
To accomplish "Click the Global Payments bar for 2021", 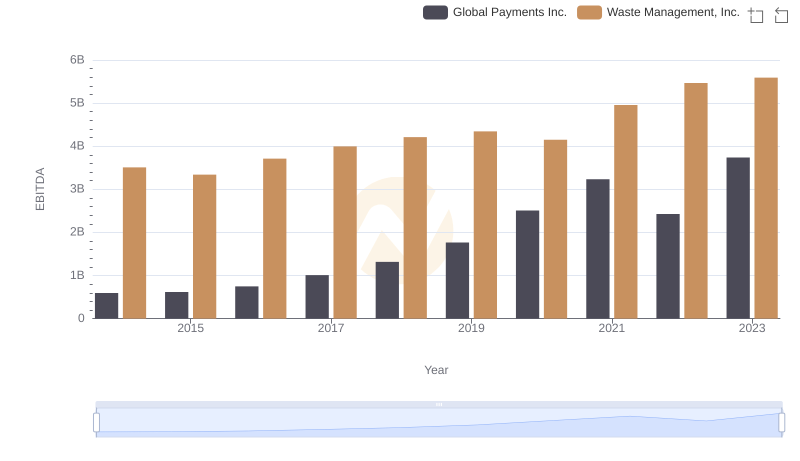I will (x=598, y=249).
